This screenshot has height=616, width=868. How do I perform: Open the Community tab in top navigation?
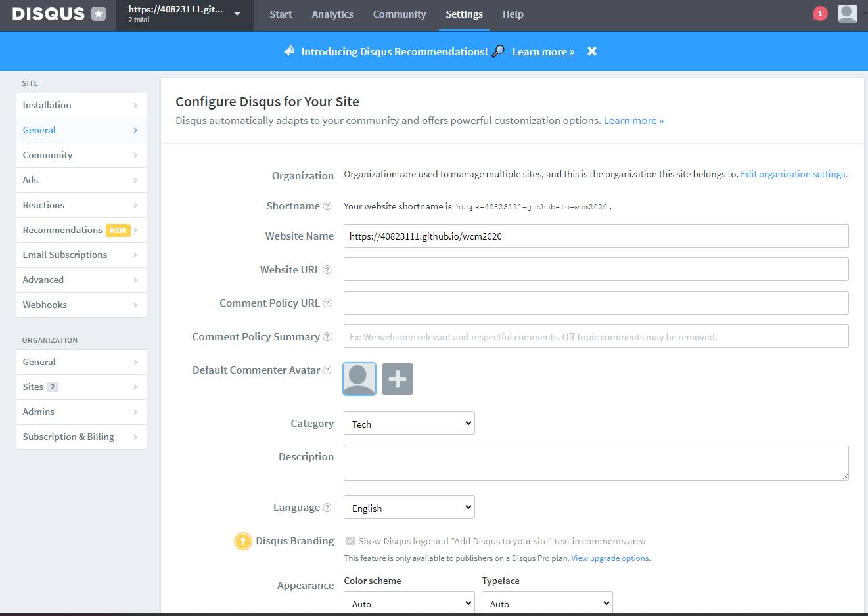click(400, 14)
